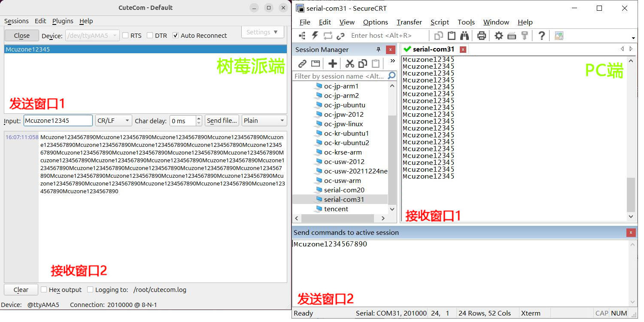Toggle Session Manager icon in SecureCRT toolbar
Viewport: 644px width, 322px height.
point(302,36)
